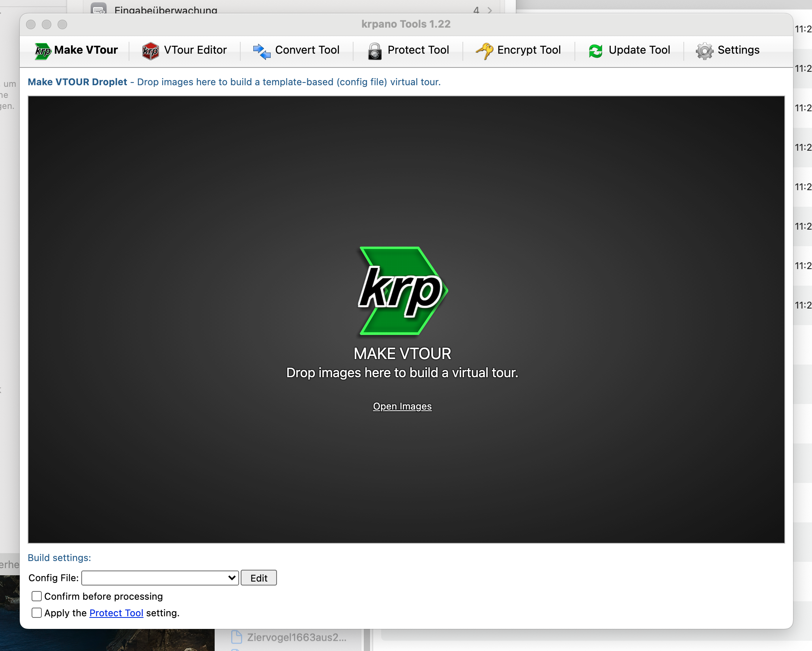Click the gear Settings icon
Image resolution: width=812 pixels, height=651 pixels.
click(704, 51)
